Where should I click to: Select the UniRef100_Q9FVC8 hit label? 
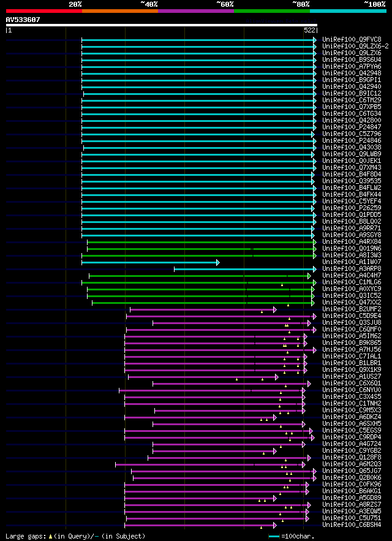352,40
